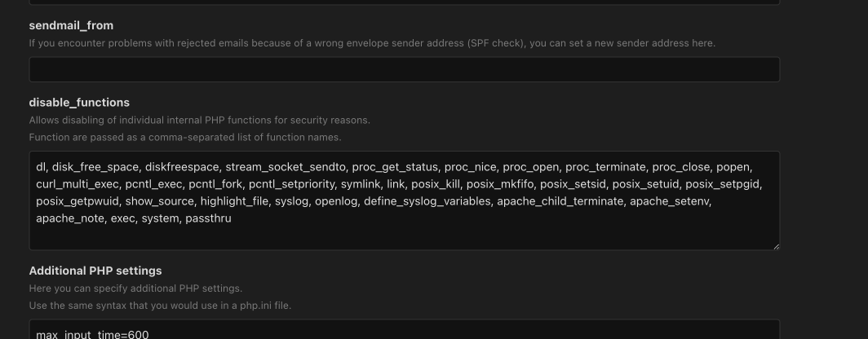Click apache_child_terminate in the textarea

[x=560, y=200]
